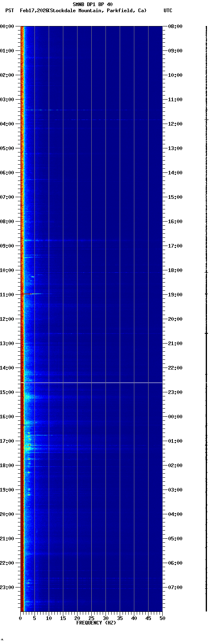The height and width of the screenshot is (644, 224).
Task: Click the 22:00 label on the PST axis
Action: coord(7,563)
